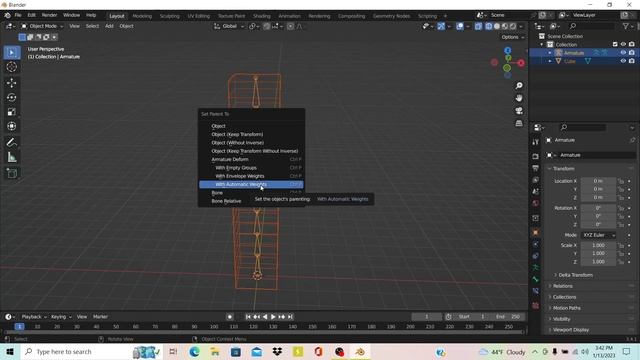Expand the Motion Paths panel
The height and width of the screenshot is (360, 640).
(x=567, y=308)
